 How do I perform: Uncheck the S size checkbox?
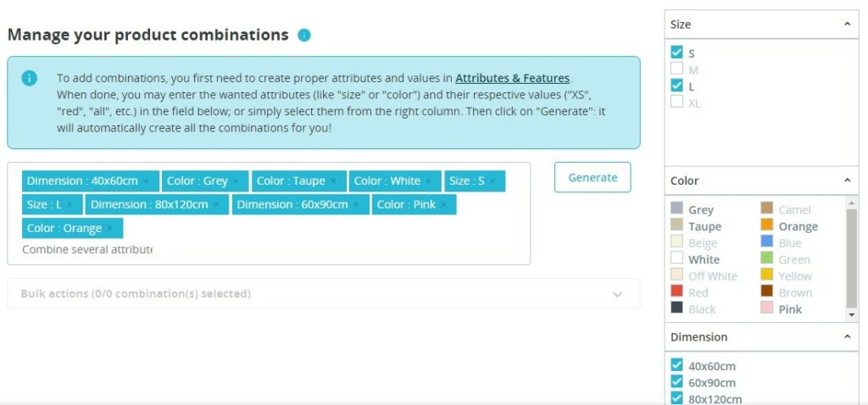click(x=676, y=53)
